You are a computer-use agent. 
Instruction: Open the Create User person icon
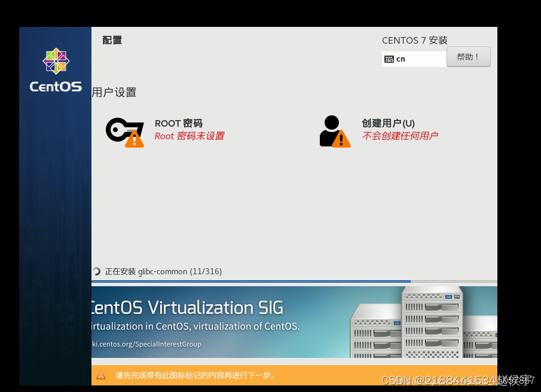335,131
